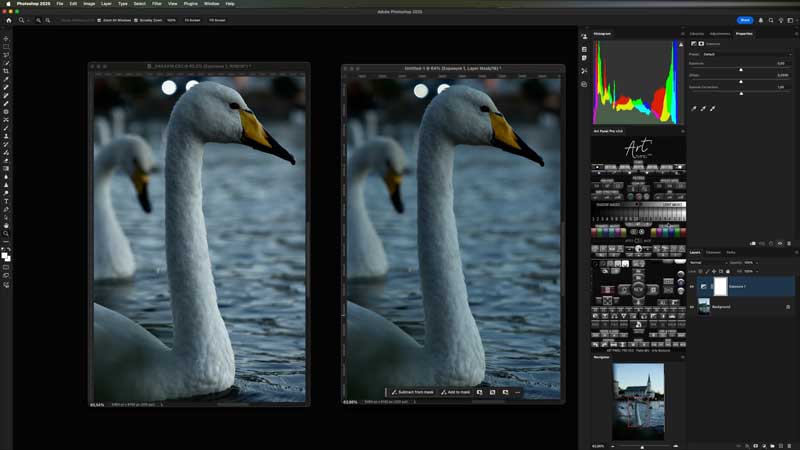Image resolution: width=800 pixels, height=450 pixels.
Task: Hide the Background layer
Action: pos(692,307)
